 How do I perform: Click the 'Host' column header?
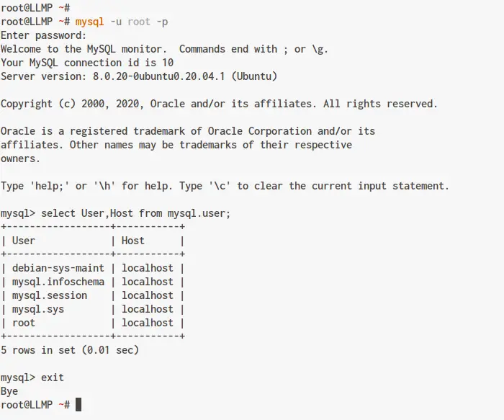tap(133, 241)
